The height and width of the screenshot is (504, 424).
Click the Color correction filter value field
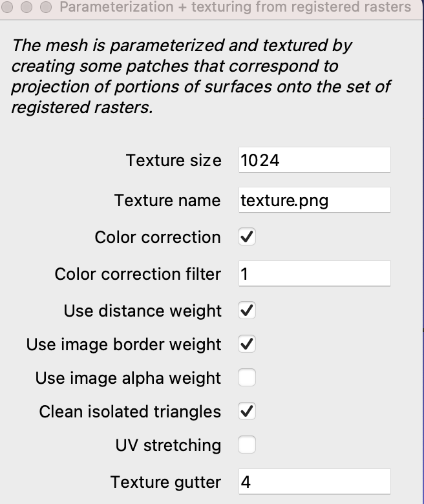(314, 274)
